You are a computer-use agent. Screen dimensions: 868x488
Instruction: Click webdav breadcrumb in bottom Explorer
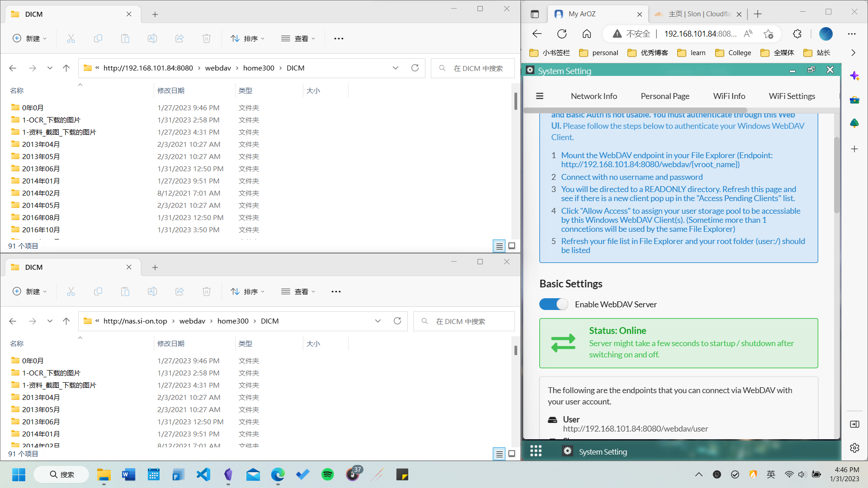192,321
